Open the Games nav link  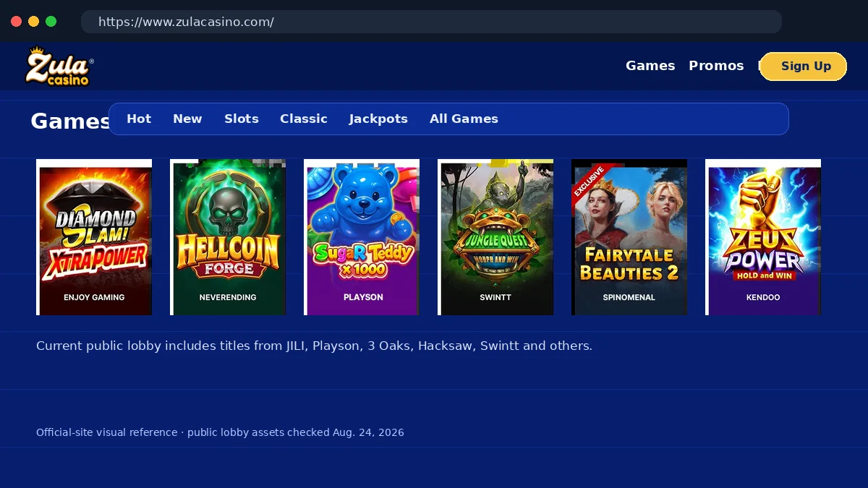pyautogui.click(x=650, y=66)
